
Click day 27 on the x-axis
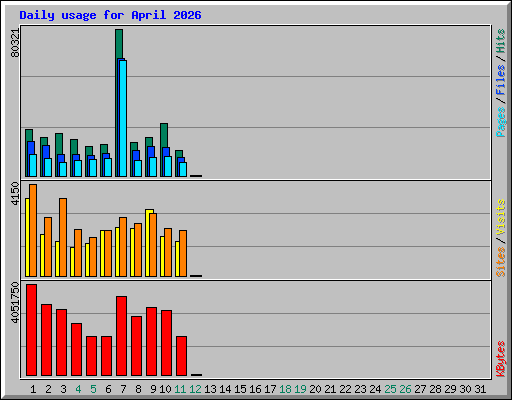420,389
